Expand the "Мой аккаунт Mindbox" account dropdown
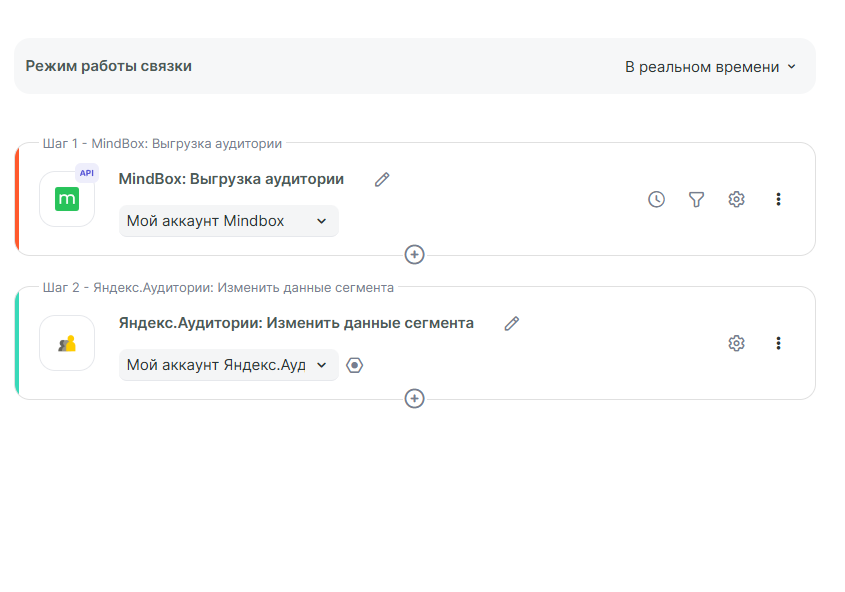Viewport: 845px width, 592px height. [x=228, y=221]
